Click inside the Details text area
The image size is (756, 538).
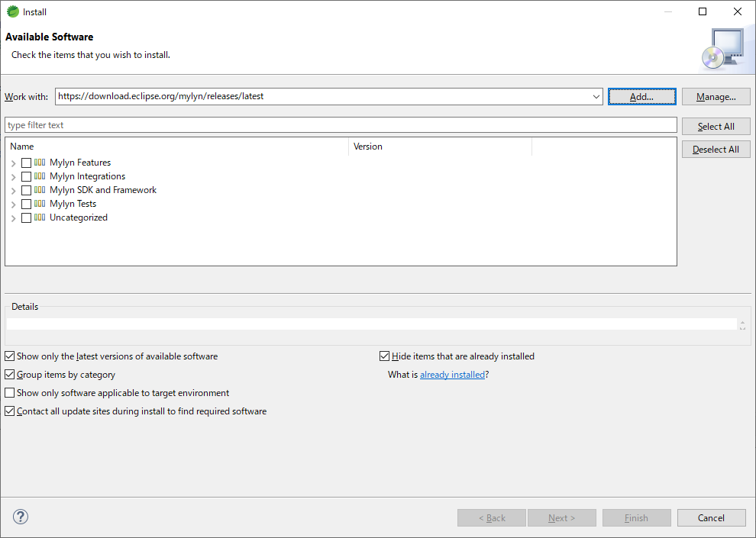[372, 324]
